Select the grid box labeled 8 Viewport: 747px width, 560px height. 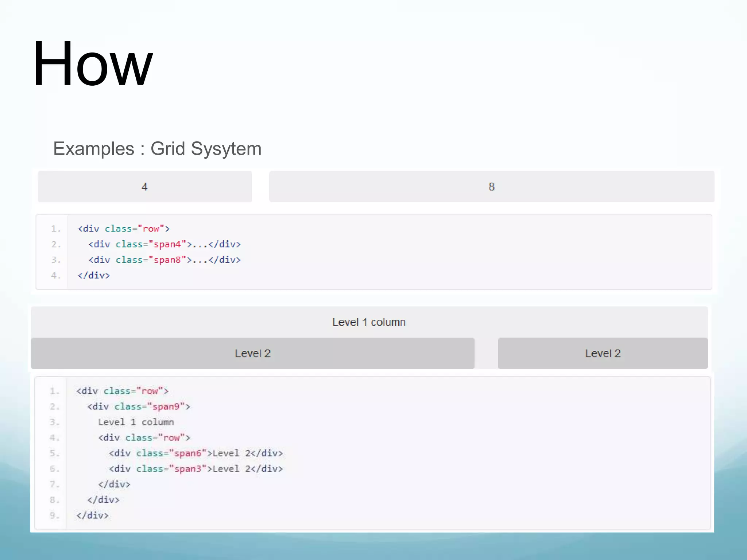click(x=491, y=187)
